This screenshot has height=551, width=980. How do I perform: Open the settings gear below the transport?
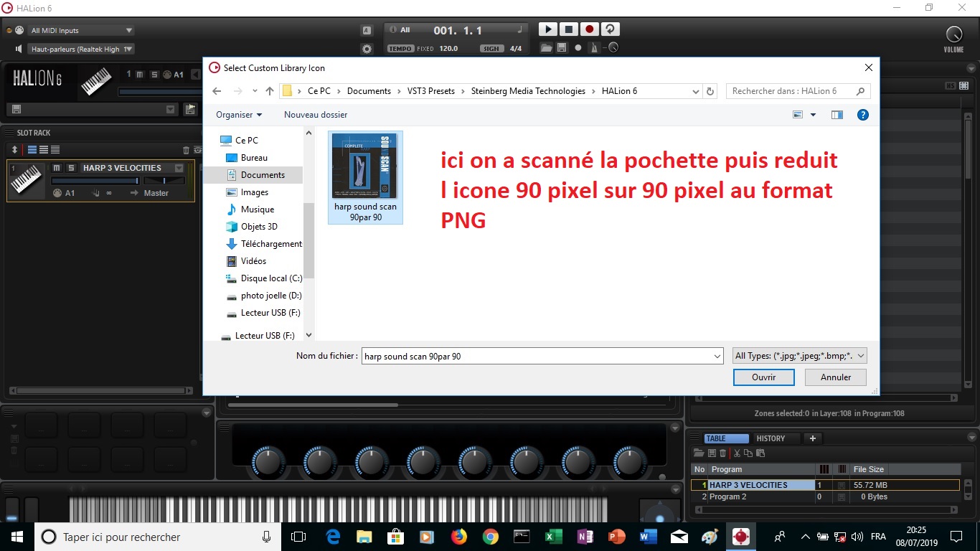[366, 48]
